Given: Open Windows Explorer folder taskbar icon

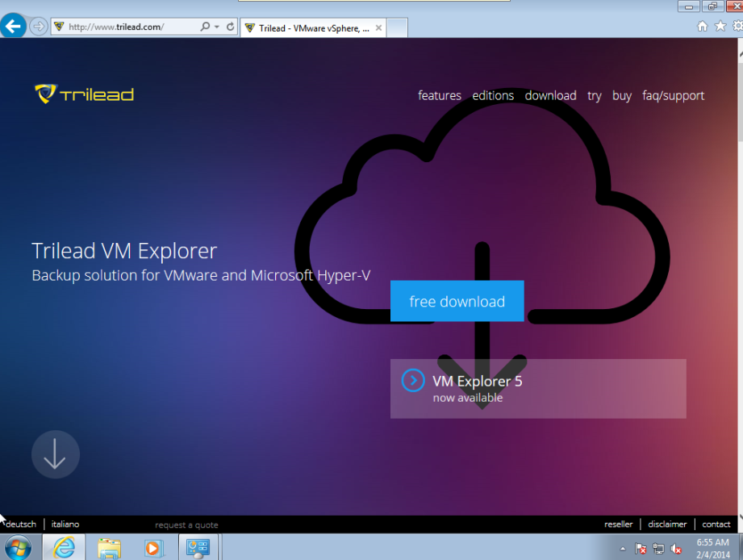Looking at the screenshot, I should point(110,548).
